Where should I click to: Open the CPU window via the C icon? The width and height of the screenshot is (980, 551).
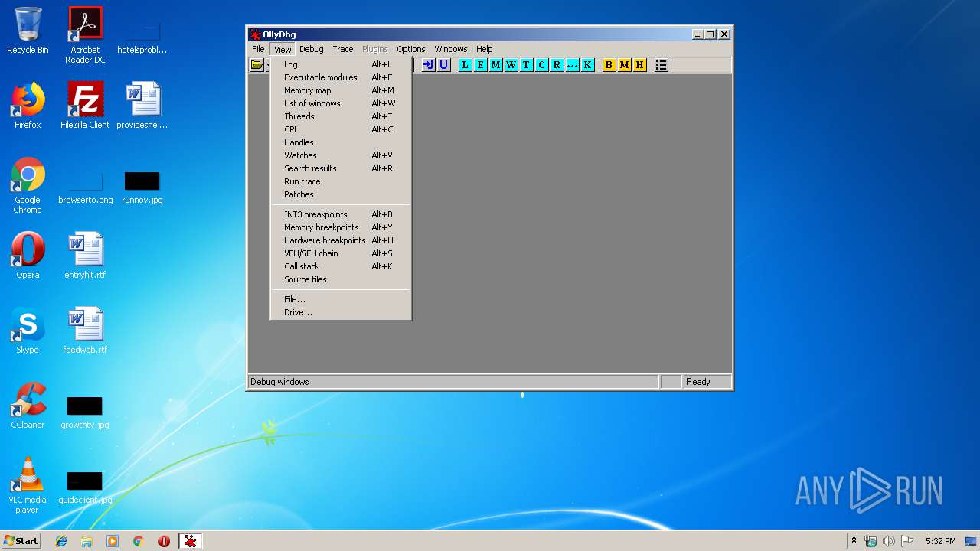(x=541, y=65)
